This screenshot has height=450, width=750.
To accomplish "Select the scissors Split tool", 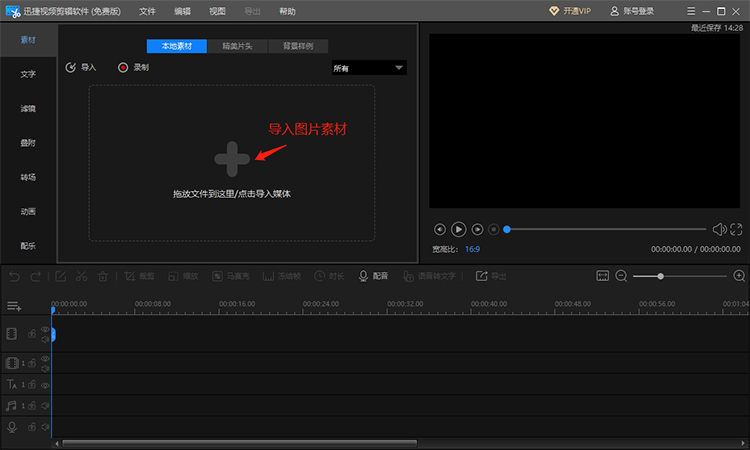I will pos(81,276).
